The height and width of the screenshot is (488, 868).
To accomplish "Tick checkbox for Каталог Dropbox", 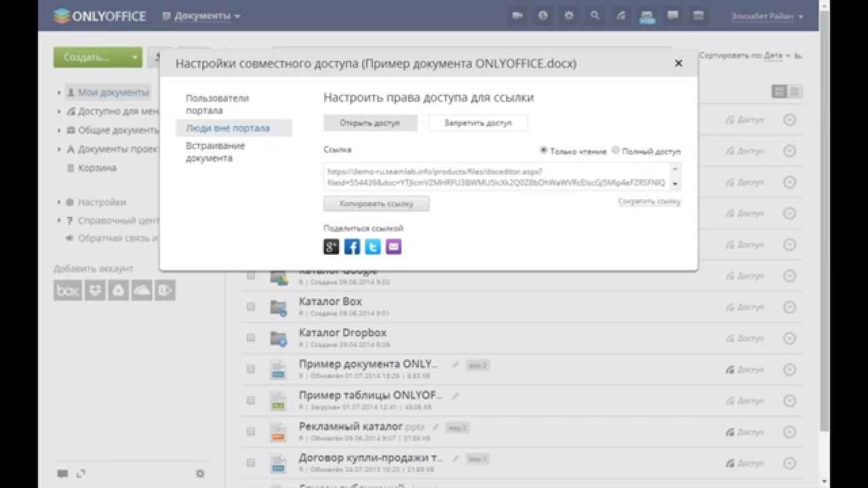I will (x=251, y=338).
